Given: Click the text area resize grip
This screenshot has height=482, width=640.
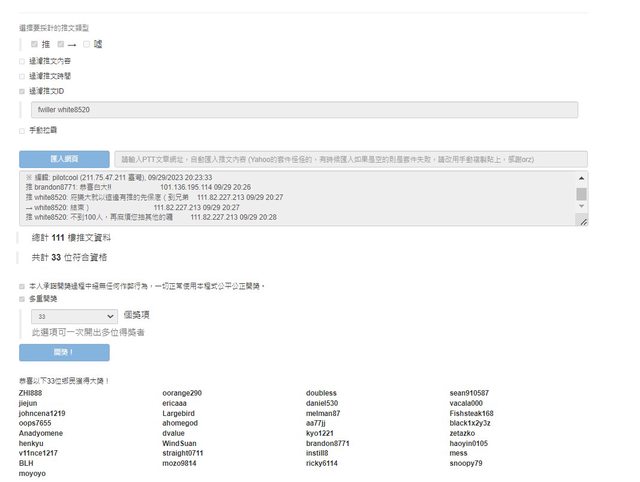Looking at the screenshot, I should [582, 221].
